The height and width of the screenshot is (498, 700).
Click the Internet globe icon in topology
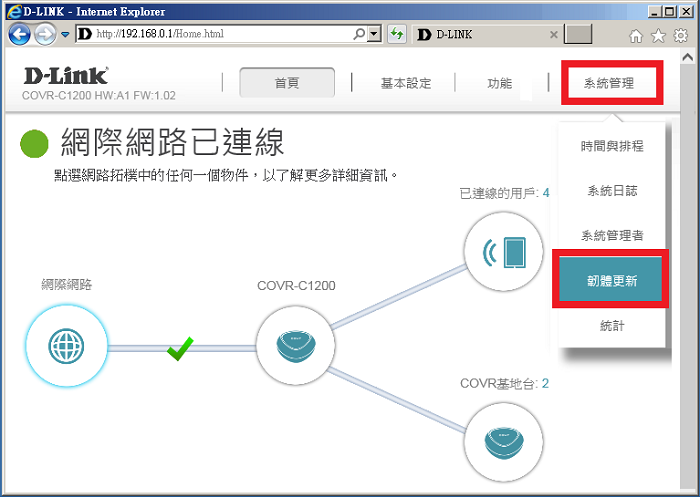(64, 346)
